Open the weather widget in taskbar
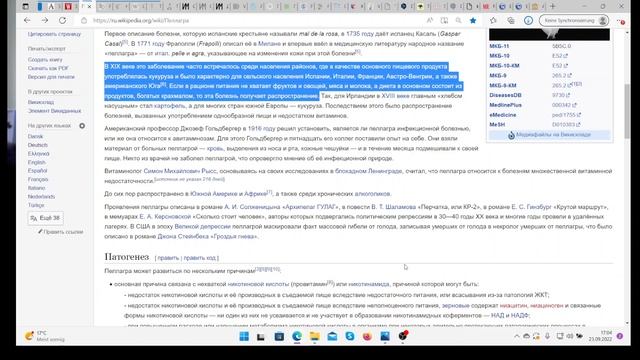 click(44, 336)
